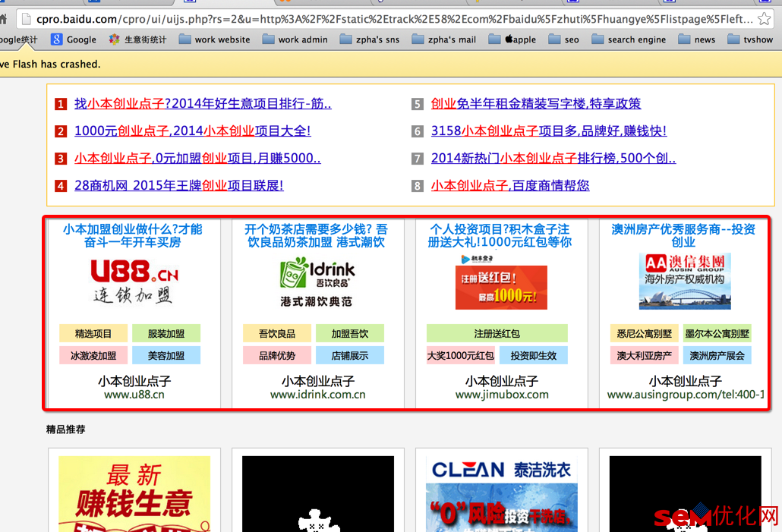Click the 冰激凌加盟 tag button

point(93,355)
